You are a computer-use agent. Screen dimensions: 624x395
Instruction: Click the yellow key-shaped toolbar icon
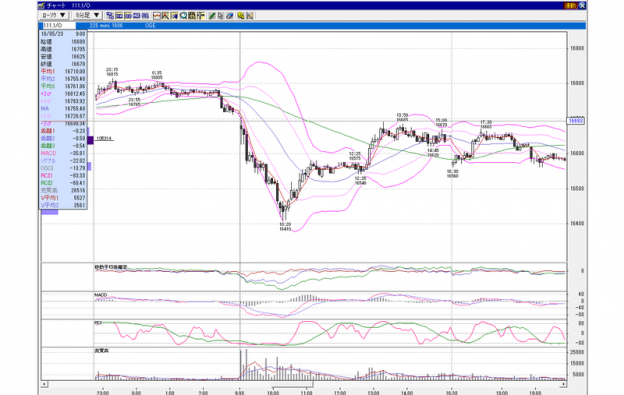[x=240, y=16]
